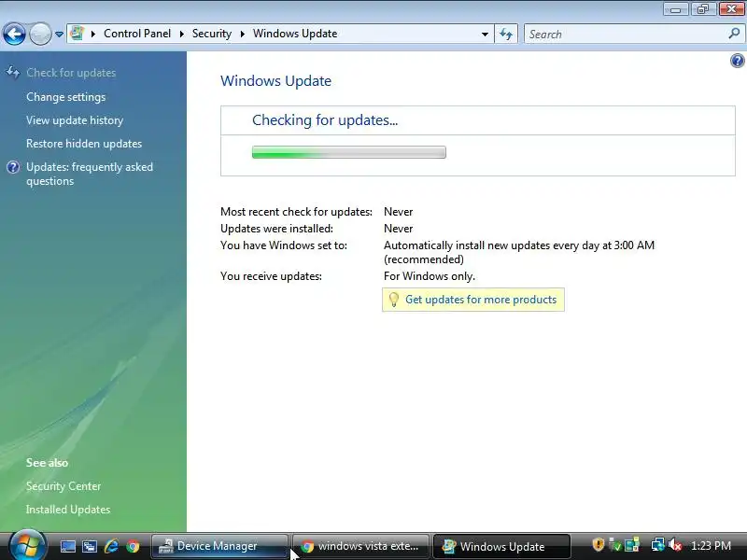Open View update history
Viewport: 747px width, 560px height.
tap(75, 120)
